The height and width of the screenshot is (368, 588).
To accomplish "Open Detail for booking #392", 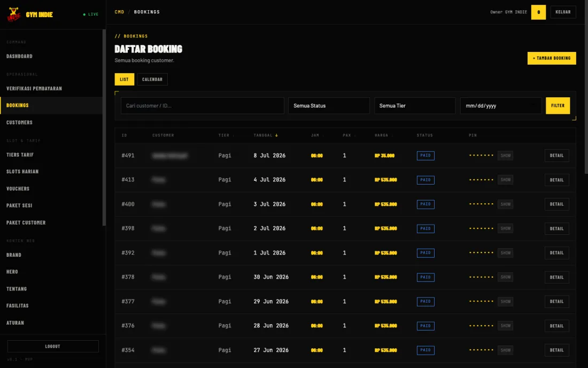I will click(x=556, y=253).
